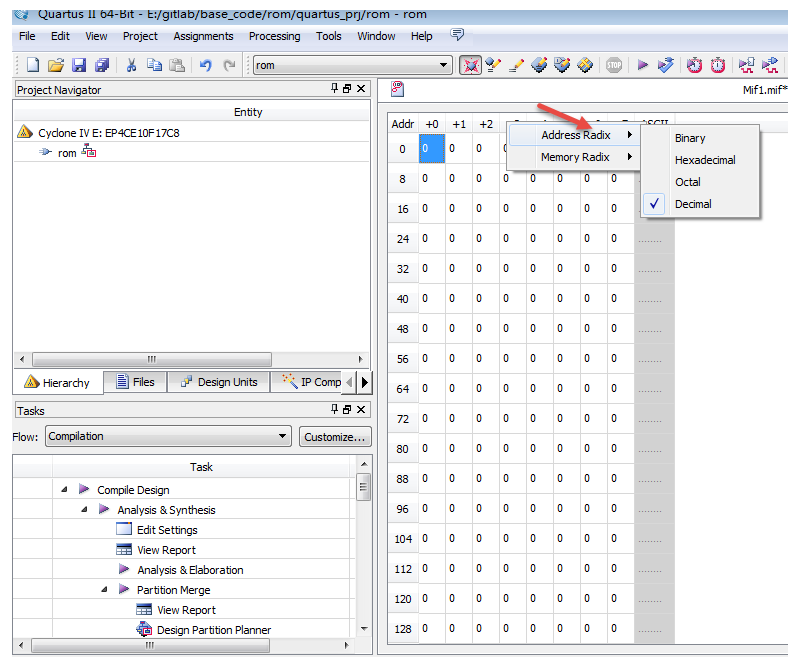Select Cyclone IV E: EP4CE10F17C8 device
The width and height of the screenshot is (800, 668).
pyautogui.click(x=108, y=133)
